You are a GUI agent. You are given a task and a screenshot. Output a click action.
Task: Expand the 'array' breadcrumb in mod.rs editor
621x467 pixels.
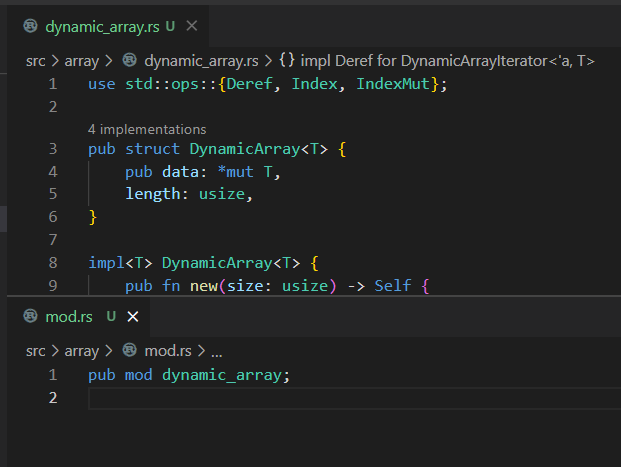coord(81,351)
